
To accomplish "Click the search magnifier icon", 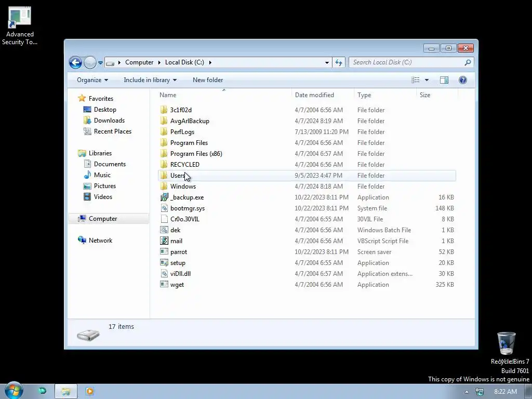I will [468, 62].
